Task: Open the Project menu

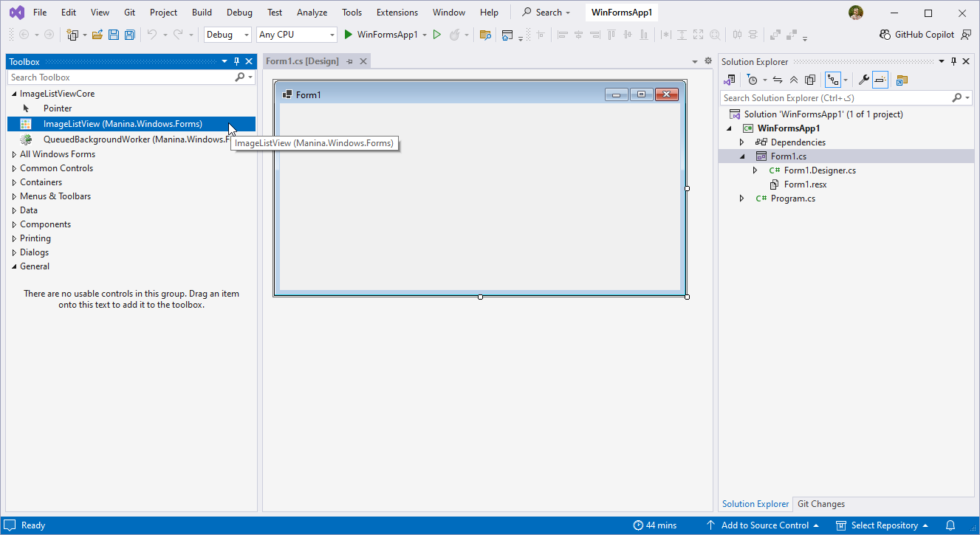Action: point(163,13)
